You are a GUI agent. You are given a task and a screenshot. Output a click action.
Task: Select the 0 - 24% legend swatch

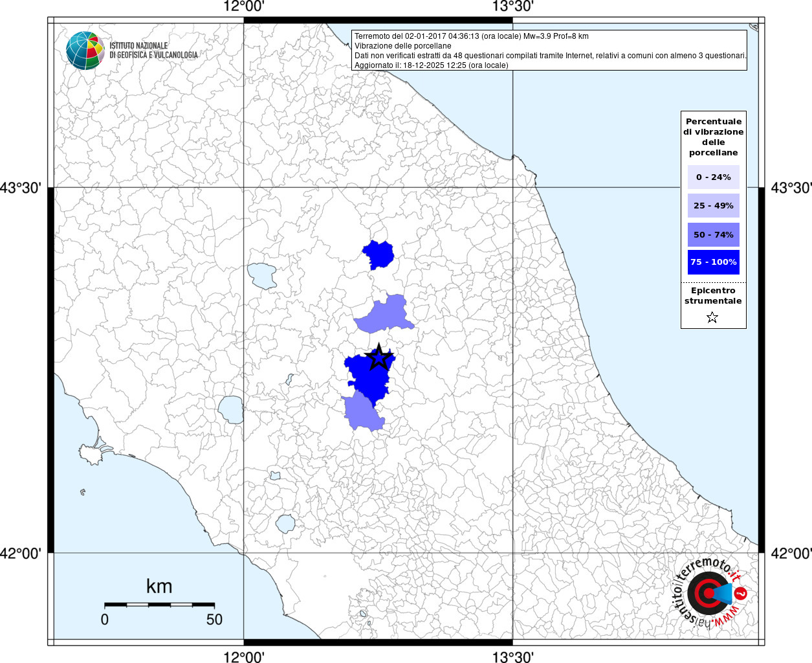pos(714,177)
